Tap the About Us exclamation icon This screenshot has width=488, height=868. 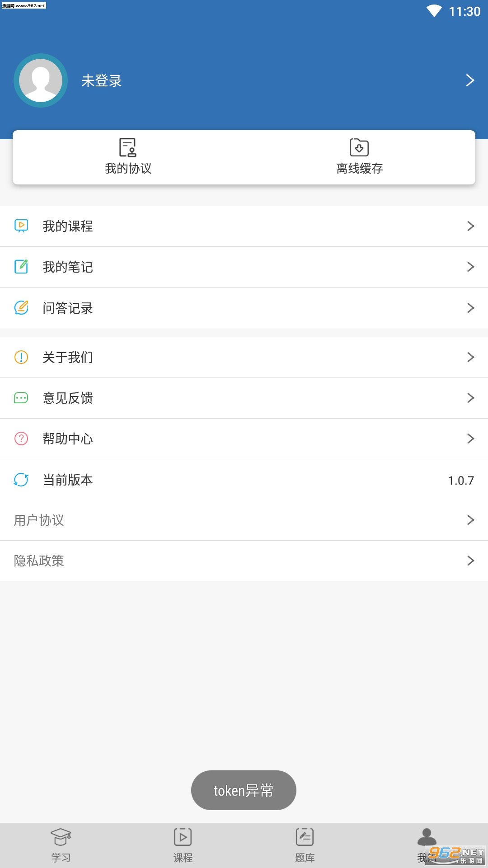coord(21,357)
